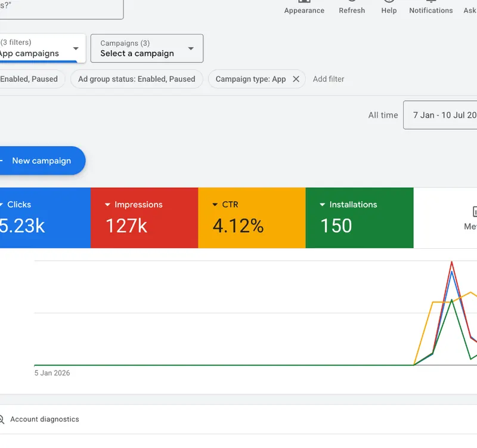Screen dimensions: 477x448
Task: Edit the Campaign type: App filter chip
Action: (250, 79)
